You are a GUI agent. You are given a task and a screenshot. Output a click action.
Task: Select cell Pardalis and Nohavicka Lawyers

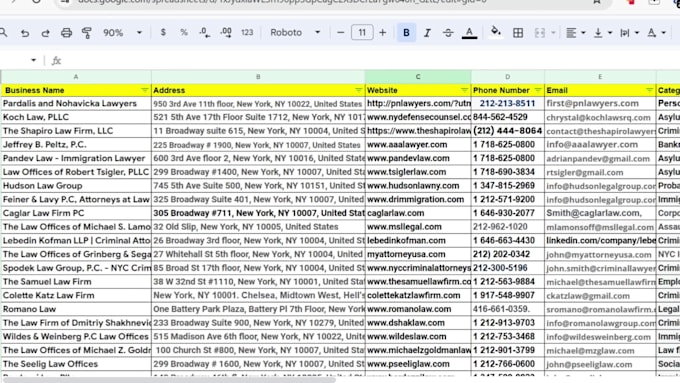coord(76,104)
